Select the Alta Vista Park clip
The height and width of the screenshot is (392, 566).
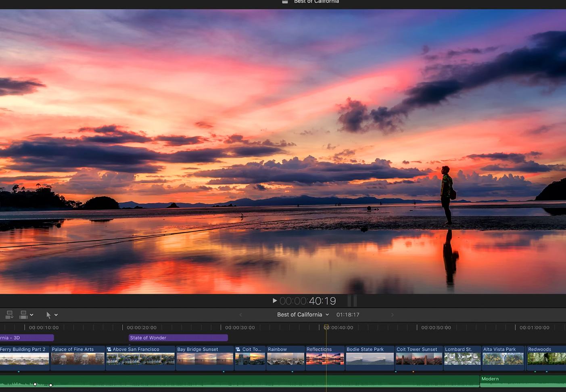pyautogui.click(x=503, y=358)
